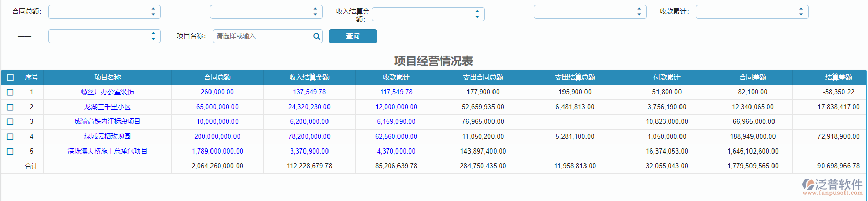Click the 收入结算金额 maximum spinner arrows
The height and width of the screenshot is (201, 868).
tap(639, 12)
